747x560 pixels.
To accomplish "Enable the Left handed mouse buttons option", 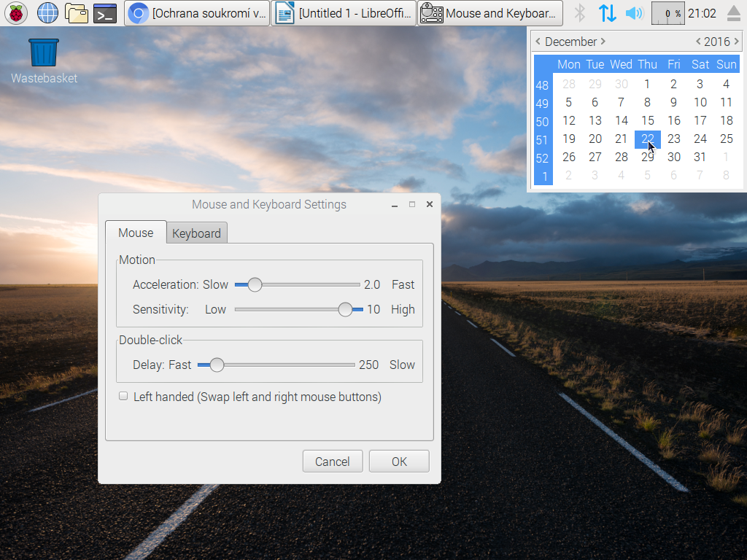I will point(123,396).
